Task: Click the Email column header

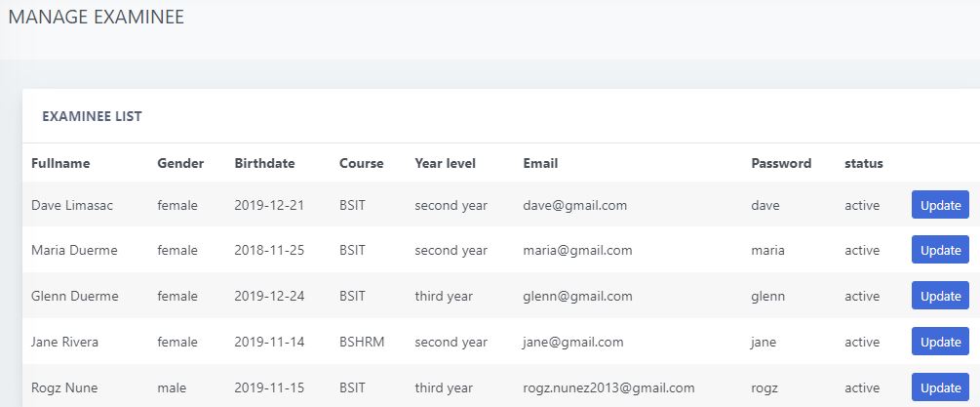Action: 540,163
